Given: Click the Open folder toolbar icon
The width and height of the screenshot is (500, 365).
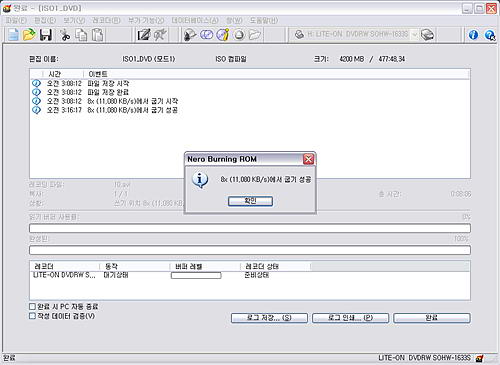Looking at the screenshot, I should (x=29, y=35).
